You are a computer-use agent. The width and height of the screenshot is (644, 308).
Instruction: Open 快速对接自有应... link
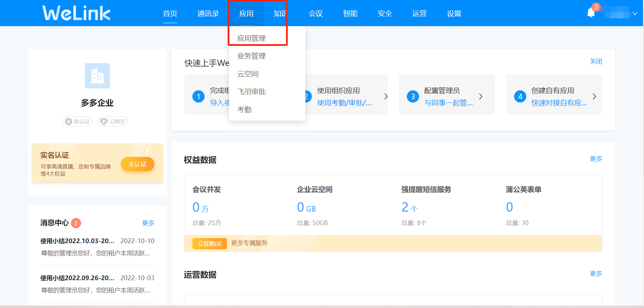(x=559, y=103)
